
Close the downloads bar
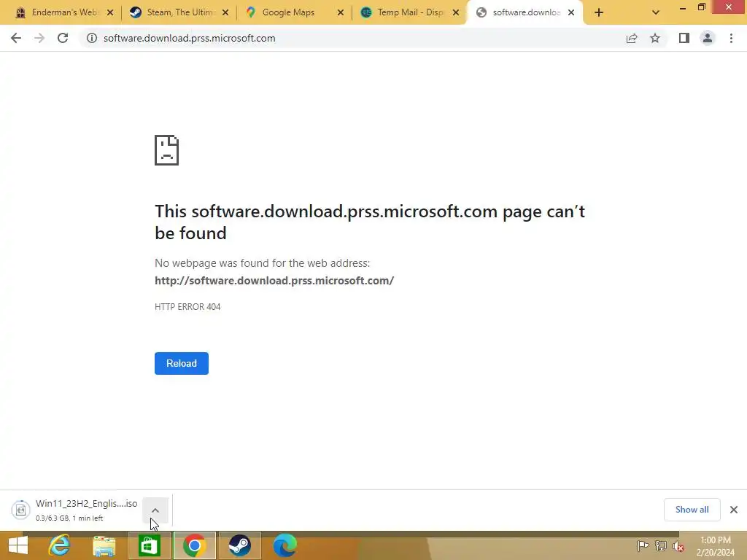[x=734, y=510]
